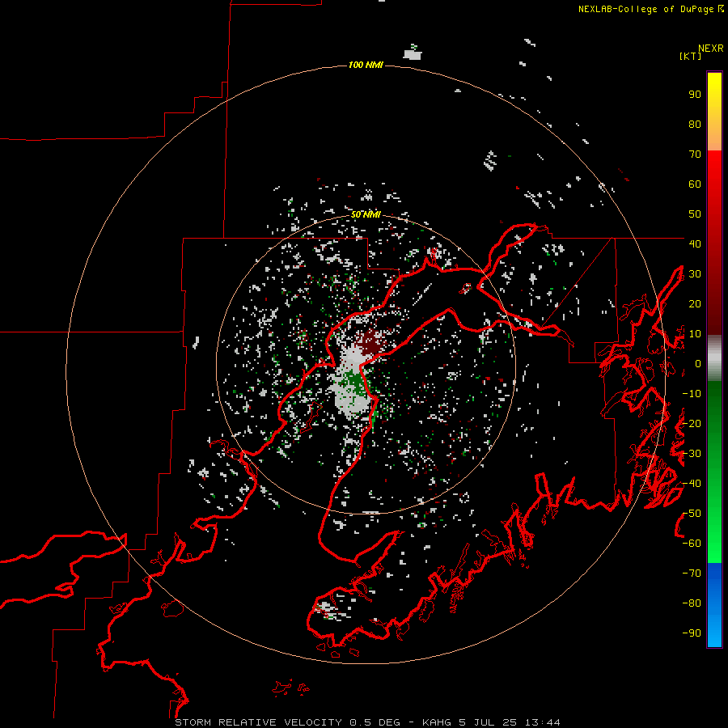Image resolution: width=728 pixels, height=728 pixels.
Task: Click the "13:44" timestamp in the caption
Action: point(542,722)
